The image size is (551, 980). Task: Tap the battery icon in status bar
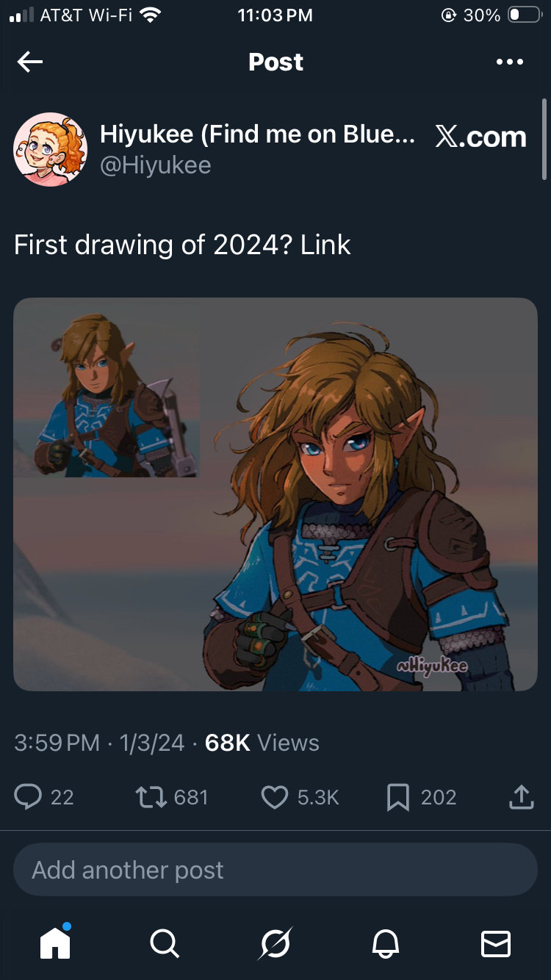[524, 15]
